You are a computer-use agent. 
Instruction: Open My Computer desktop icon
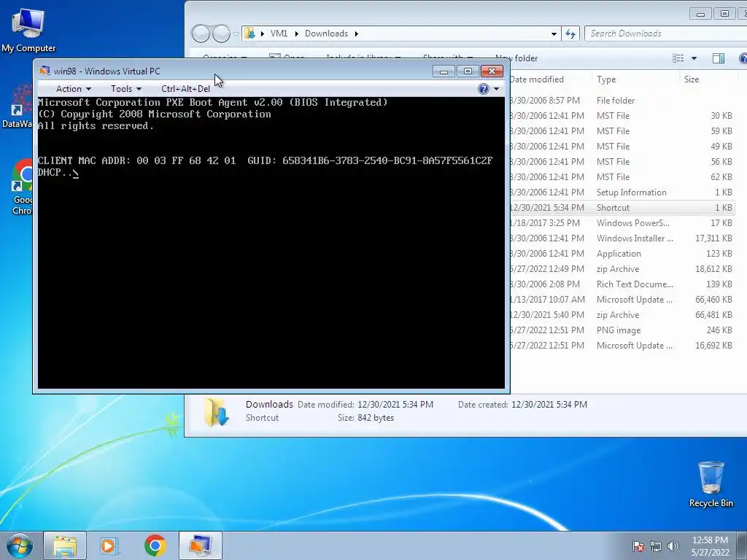pos(28,29)
